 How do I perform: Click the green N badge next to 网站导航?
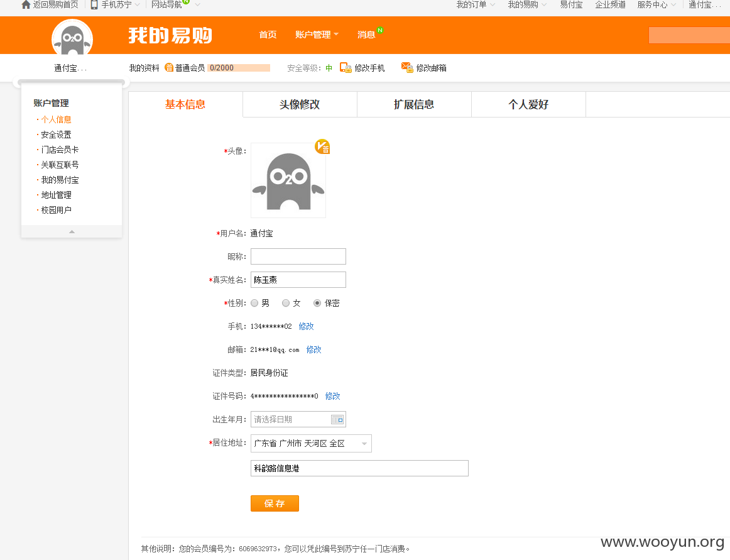(x=186, y=1)
